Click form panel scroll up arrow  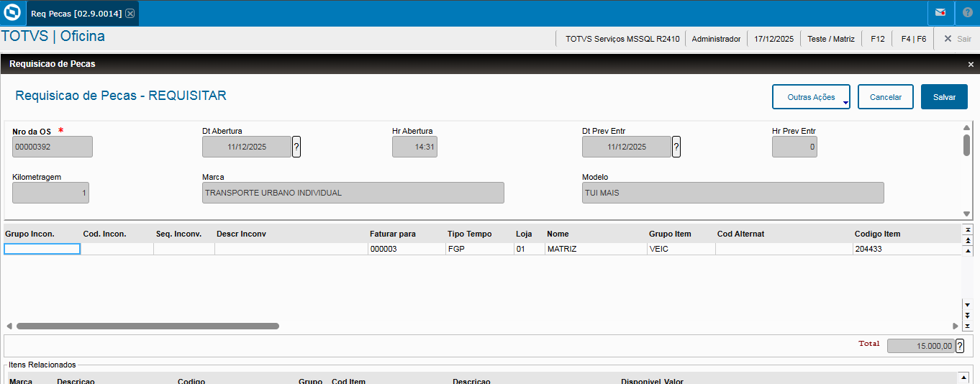(967, 128)
